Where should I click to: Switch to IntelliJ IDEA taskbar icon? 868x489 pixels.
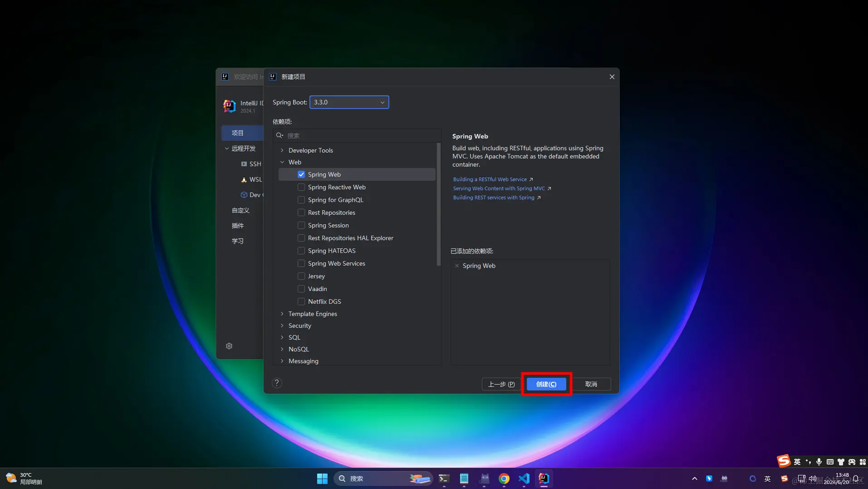coord(544,479)
